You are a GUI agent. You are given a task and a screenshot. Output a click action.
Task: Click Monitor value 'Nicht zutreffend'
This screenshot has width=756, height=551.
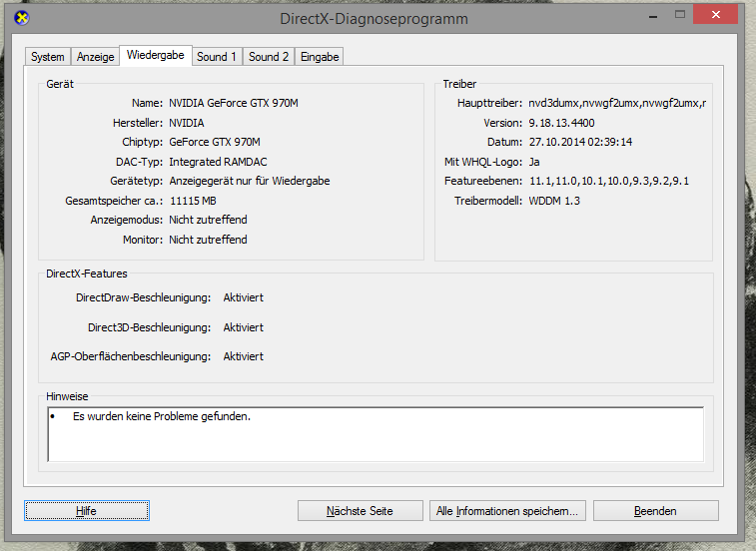209,240
